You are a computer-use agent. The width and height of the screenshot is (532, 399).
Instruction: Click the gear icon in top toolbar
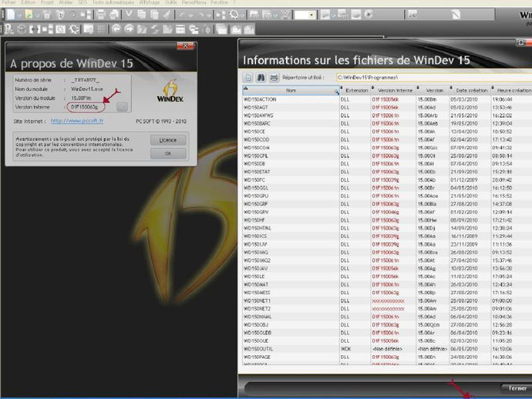(234, 15)
